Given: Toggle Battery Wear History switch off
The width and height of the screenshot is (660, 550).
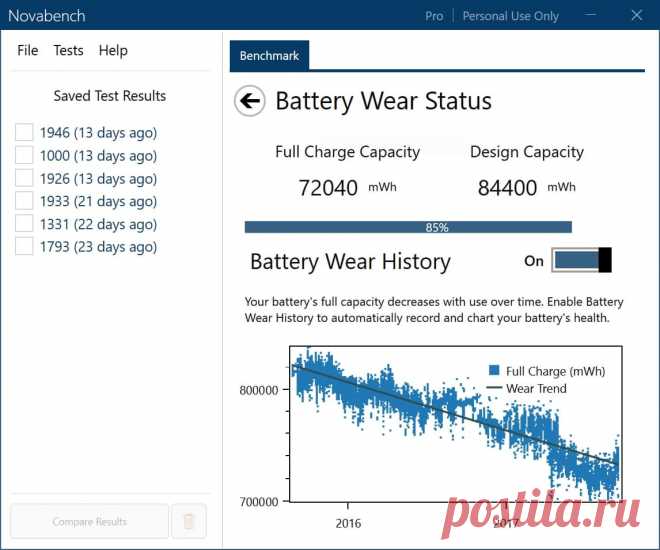Looking at the screenshot, I should click(581, 260).
